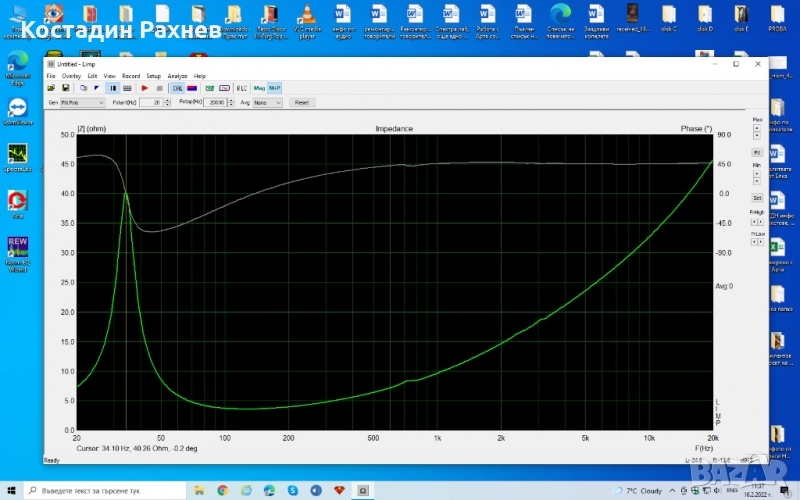Click the CAL calibration toolbar icon
The width and height of the screenshot is (800, 500).
177,88
